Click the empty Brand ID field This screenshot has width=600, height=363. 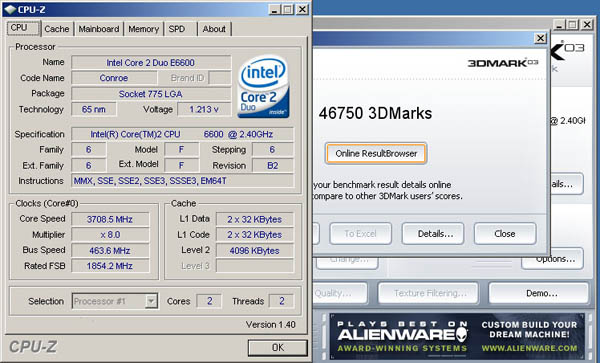coord(220,78)
